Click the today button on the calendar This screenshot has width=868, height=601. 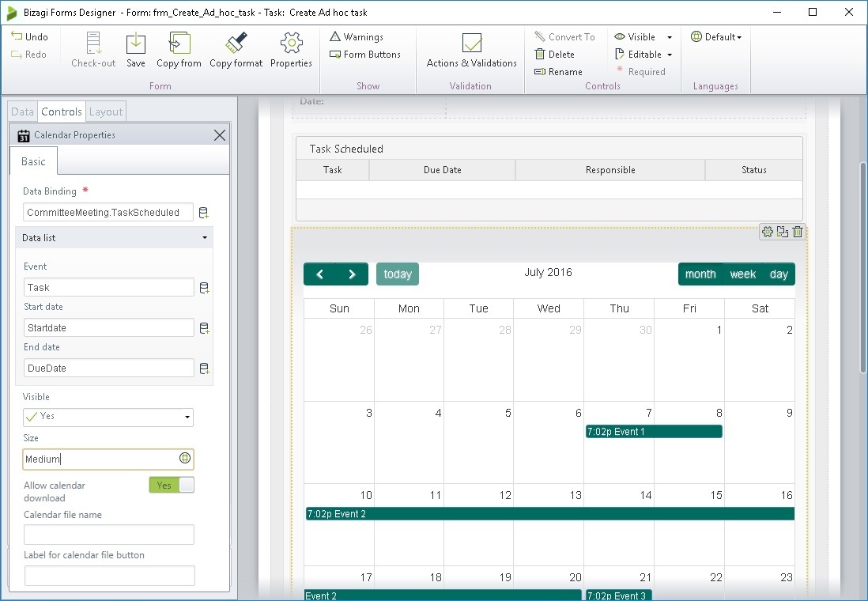397,274
